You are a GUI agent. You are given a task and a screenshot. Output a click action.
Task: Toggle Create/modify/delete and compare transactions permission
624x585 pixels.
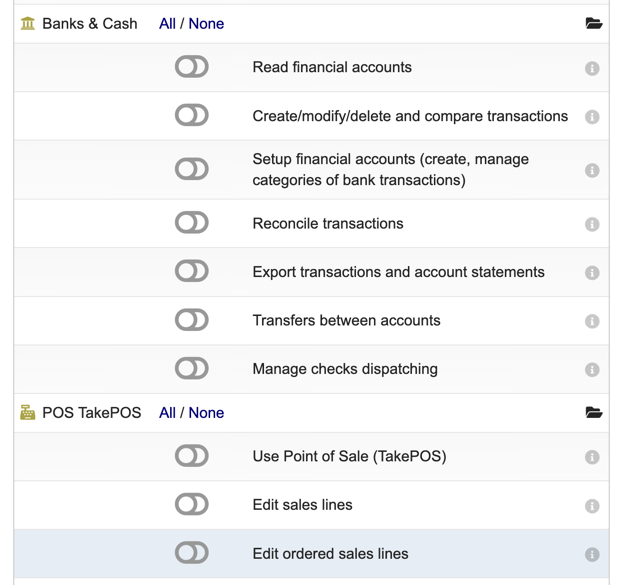click(191, 115)
